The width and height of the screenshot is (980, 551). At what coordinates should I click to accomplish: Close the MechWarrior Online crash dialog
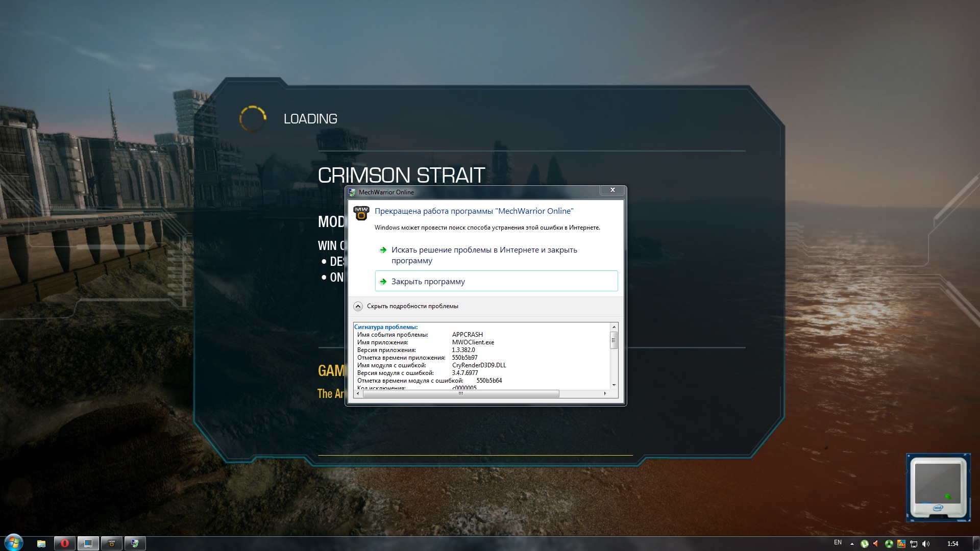click(612, 190)
